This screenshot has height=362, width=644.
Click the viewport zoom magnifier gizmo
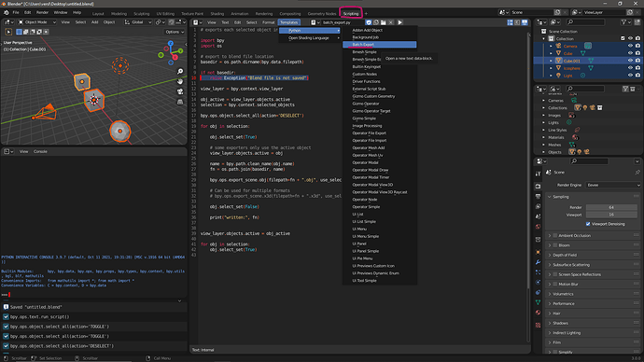pos(180,72)
